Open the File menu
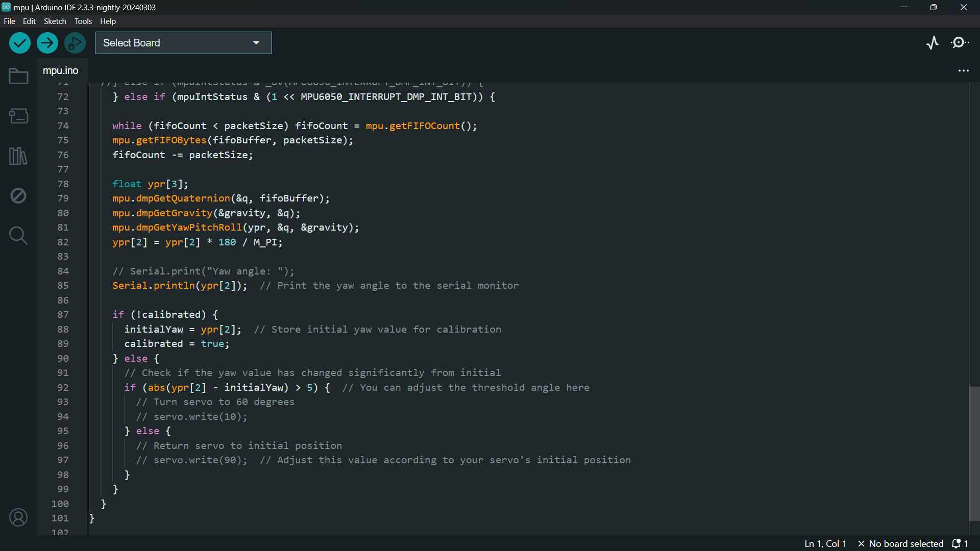 coord(9,21)
